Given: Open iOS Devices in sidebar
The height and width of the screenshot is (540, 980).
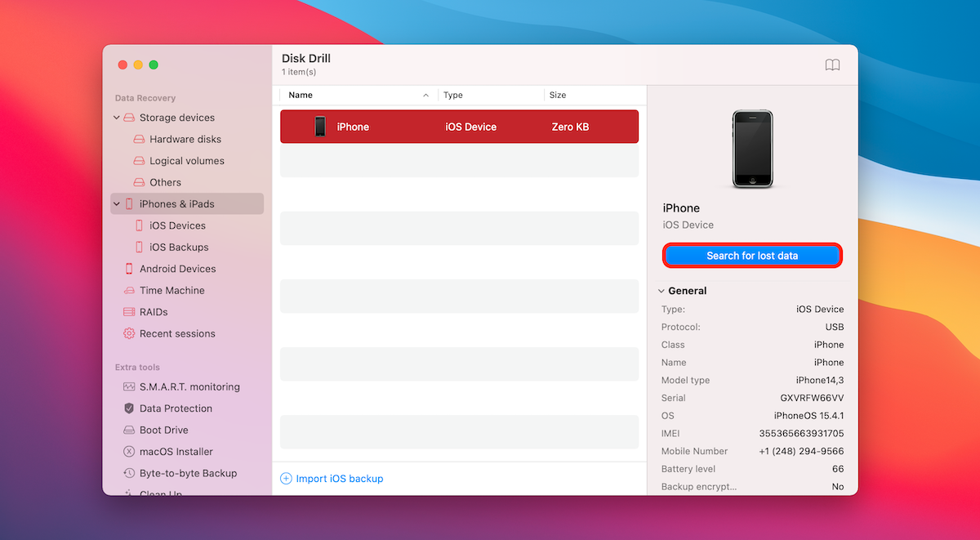Looking at the screenshot, I should point(178,225).
